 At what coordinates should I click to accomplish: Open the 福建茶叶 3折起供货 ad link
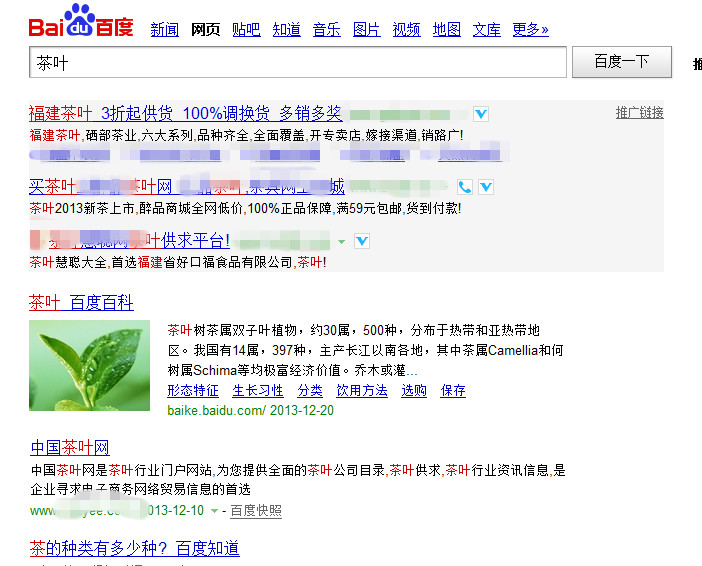[x=185, y=113]
